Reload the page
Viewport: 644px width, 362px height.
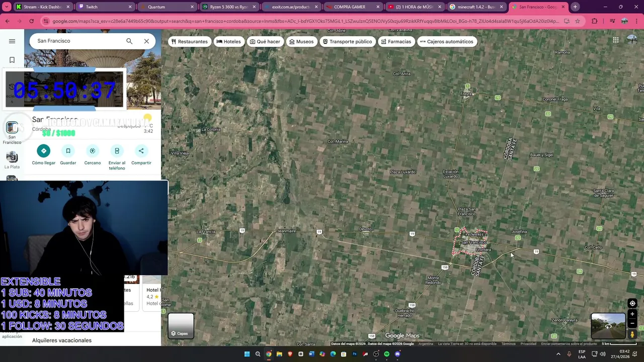click(31, 21)
